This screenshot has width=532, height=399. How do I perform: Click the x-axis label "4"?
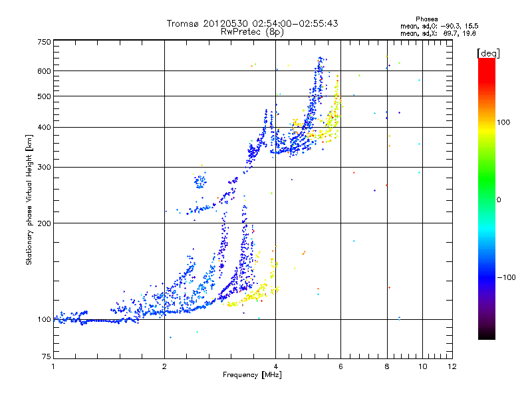275,366
